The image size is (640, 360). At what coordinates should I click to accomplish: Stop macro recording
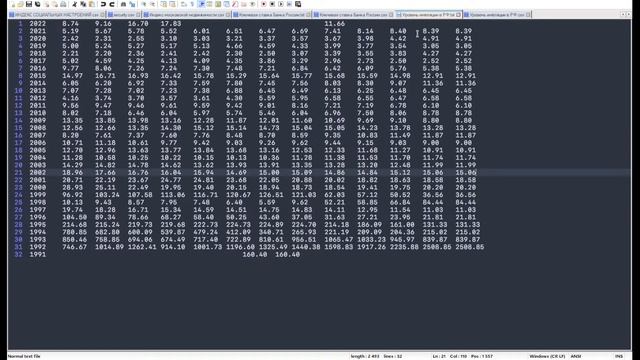pyautogui.click(x=272, y=4)
